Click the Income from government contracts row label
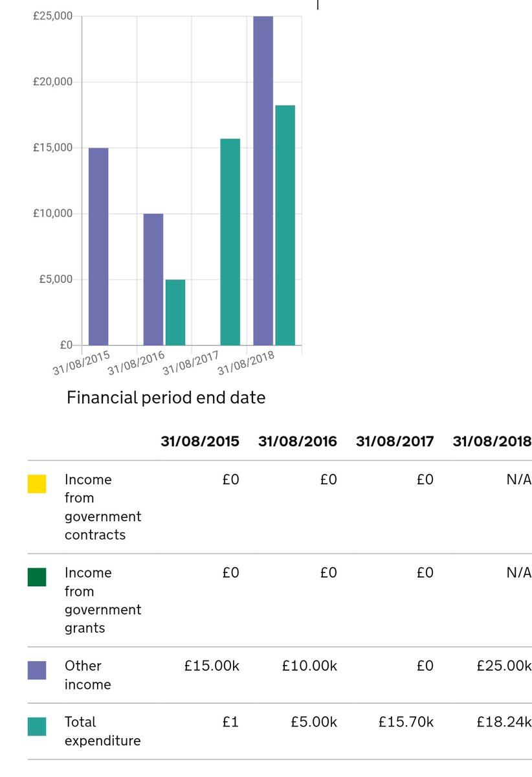 click(102, 507)
